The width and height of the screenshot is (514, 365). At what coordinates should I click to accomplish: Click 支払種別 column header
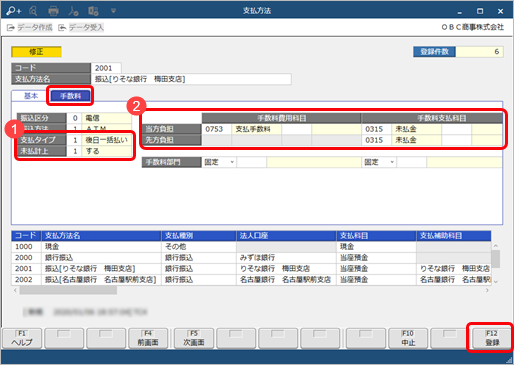click(199, 236)
